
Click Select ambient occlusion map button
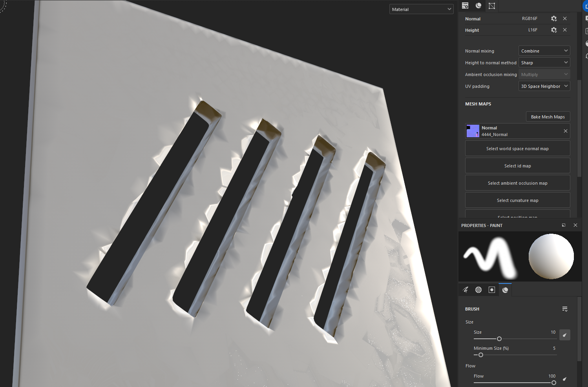[x=517, y=183]
